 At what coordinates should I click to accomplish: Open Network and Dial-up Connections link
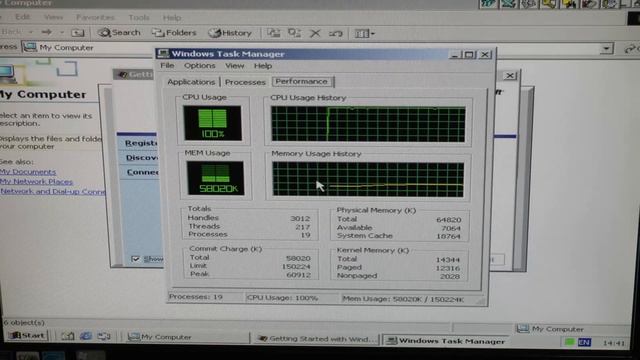click(53, 191)
